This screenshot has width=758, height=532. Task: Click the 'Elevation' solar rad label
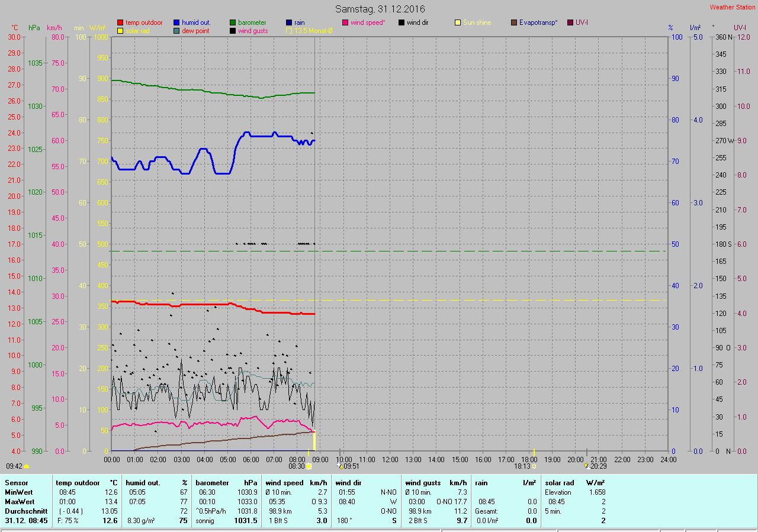pyautogui.click(x=558, y=492)
